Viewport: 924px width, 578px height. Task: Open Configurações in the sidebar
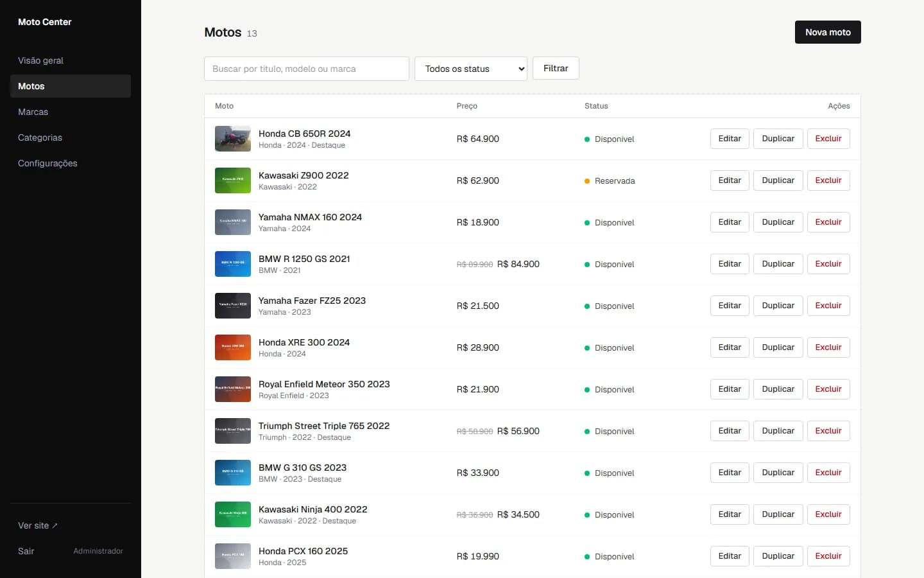tap(71, 163)
